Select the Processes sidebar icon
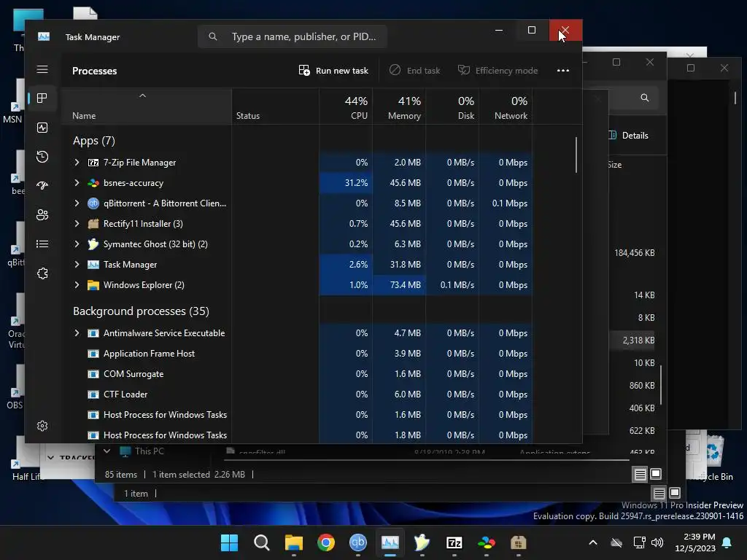The width and height of the screenshot is (747, 560). [x=42, y=98]
